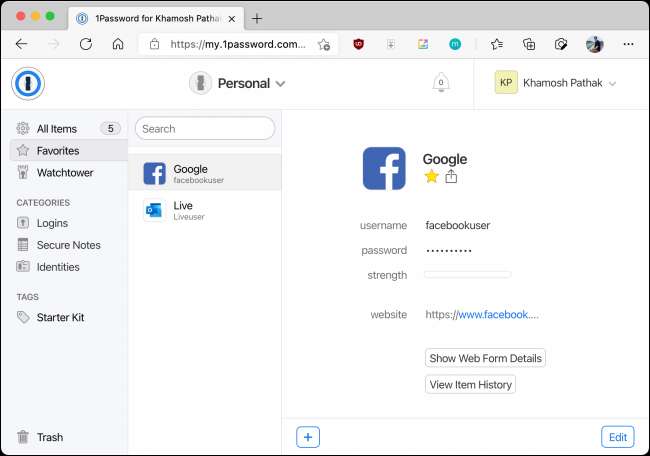Click the browser home icon
Image resolution: width=650 pixels, height=456 pixels.
point(118,44)
